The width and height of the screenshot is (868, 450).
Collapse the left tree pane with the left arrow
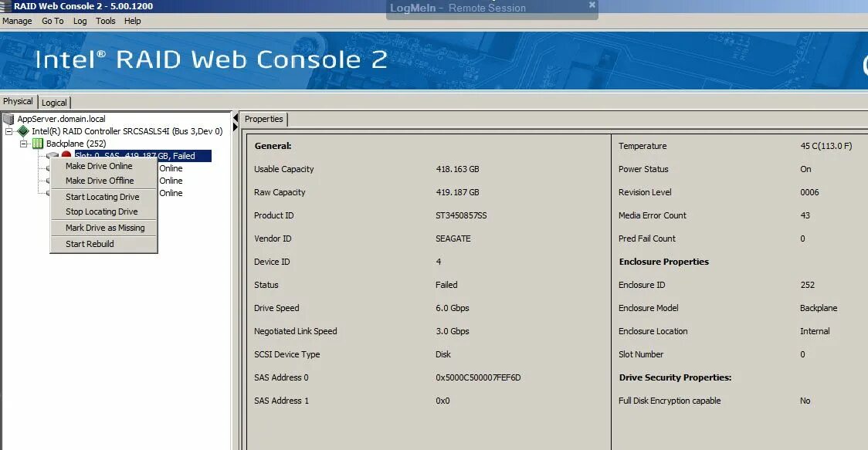[x=236, y=118]
